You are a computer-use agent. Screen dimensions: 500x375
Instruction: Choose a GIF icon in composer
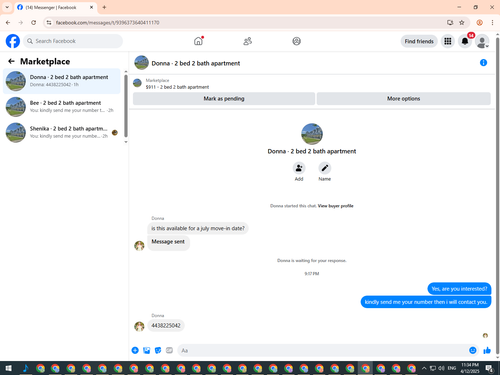pos(169,350)
